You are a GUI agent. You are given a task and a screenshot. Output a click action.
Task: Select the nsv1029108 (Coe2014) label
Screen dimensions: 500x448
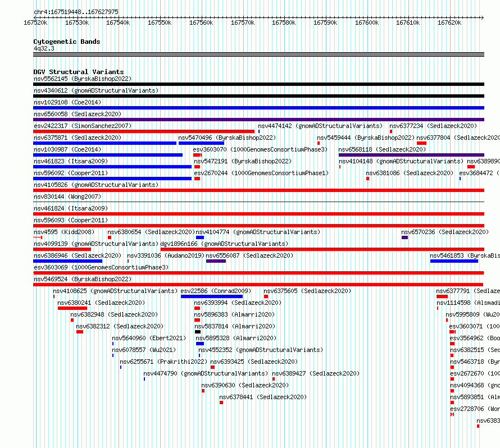(x=67, y=102)
